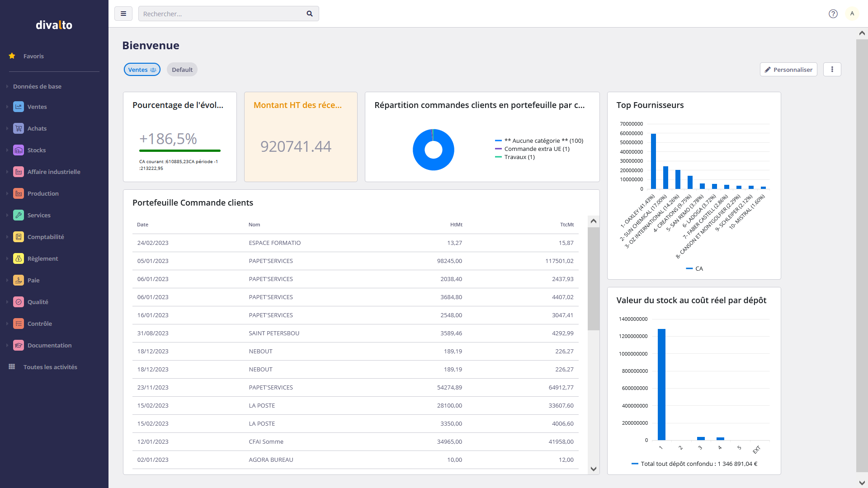
Task: Toggle the Favoris star icon
Action: [11, 56]
